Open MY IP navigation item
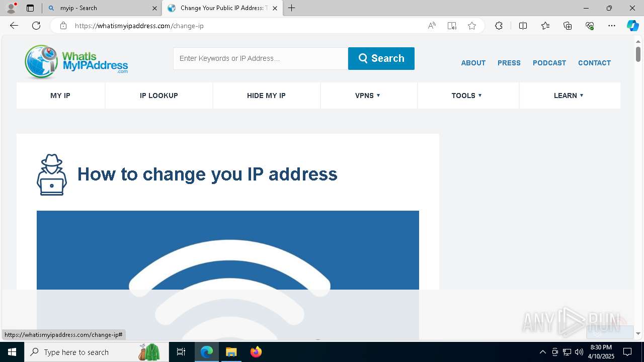 (x=60, y=96)
